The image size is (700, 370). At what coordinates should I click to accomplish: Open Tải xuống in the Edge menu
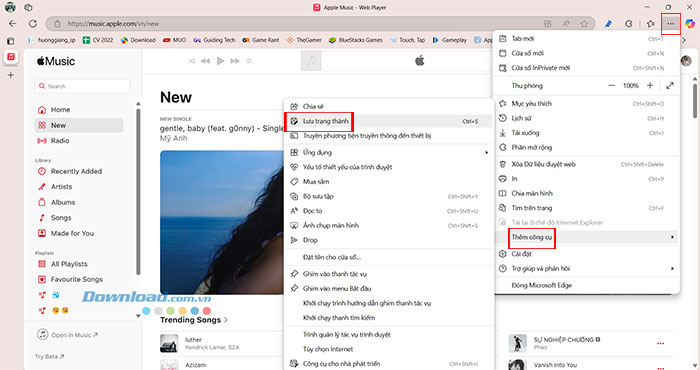point(587,133)
